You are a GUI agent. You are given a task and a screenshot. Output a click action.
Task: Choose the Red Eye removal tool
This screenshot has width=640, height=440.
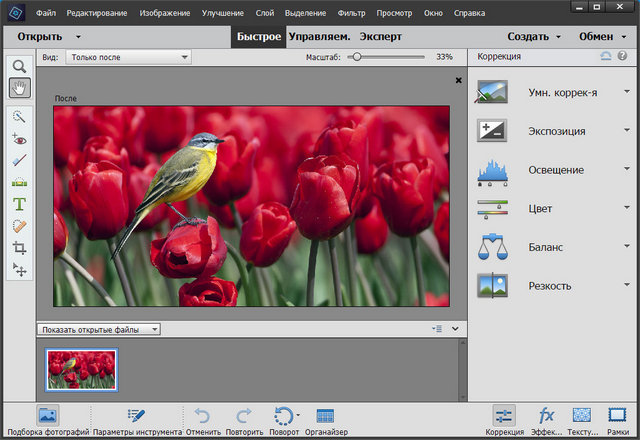point(19,139)
